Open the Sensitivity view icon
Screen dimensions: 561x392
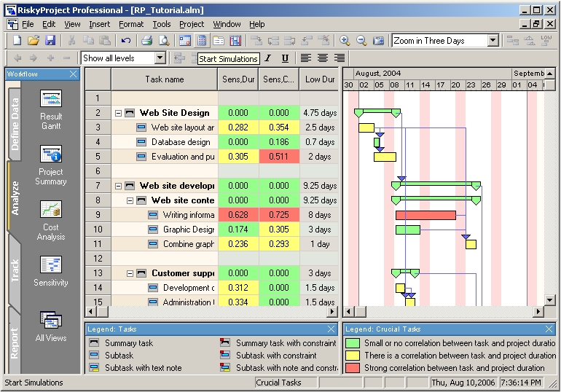[51, 264]
